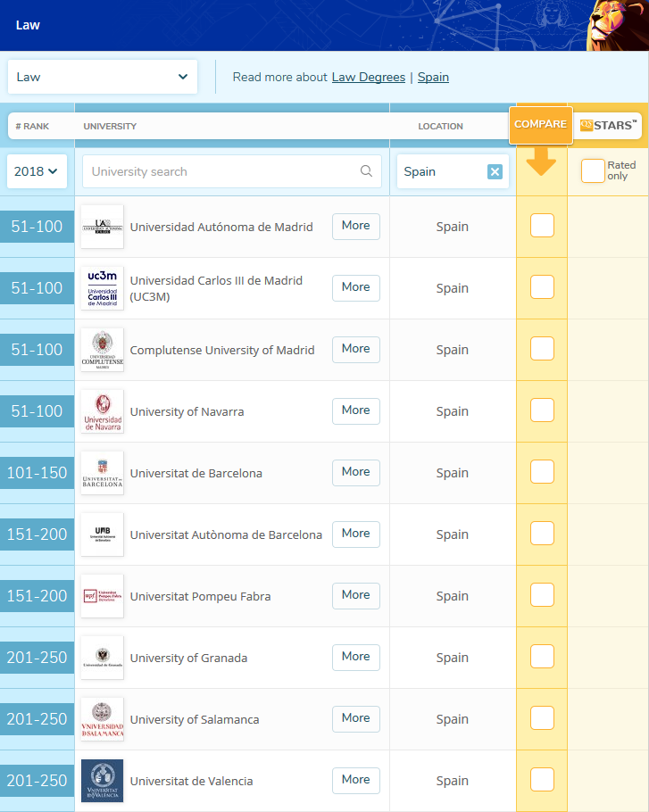Viewport: 649px width, 812px height.
Task: Sort by the LOCATION column header
Action: pos(440,127)
